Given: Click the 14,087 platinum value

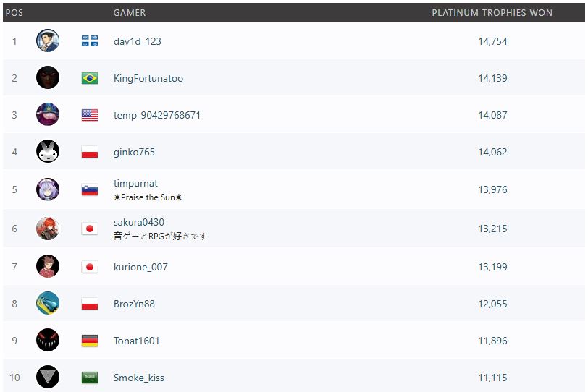Looking at the screenshot, I should [492, 115].
